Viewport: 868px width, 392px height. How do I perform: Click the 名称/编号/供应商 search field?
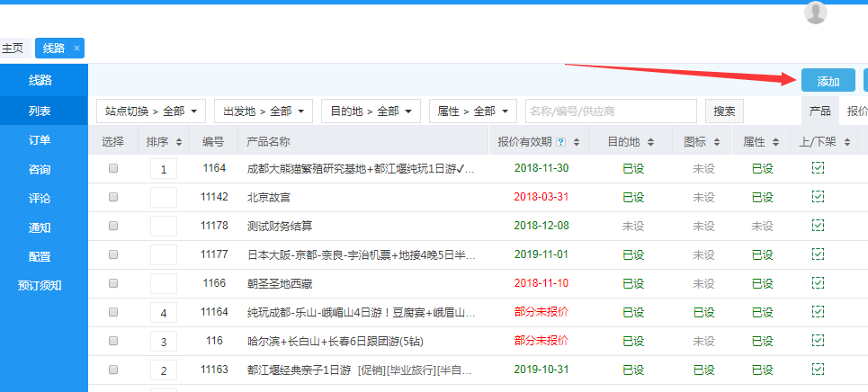click(611, 111)
